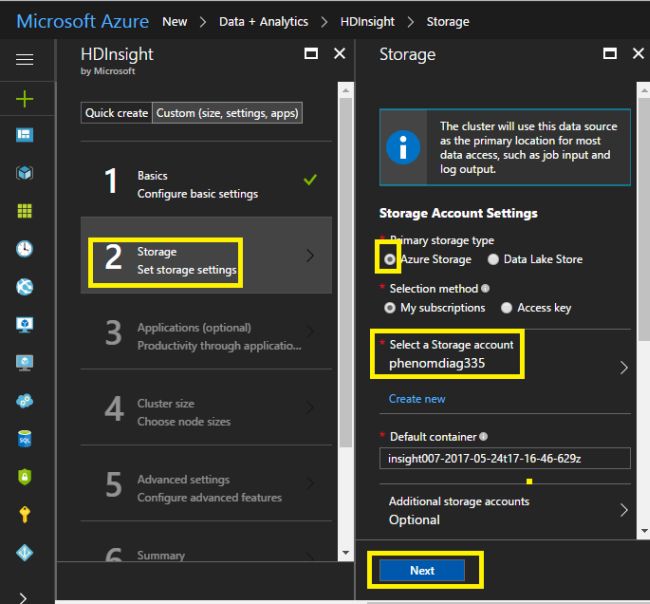Switch to Custom (size, settings, apps) tab
Image resolution: width=650 pixels, height=604 pixels.
coord(227,113)
